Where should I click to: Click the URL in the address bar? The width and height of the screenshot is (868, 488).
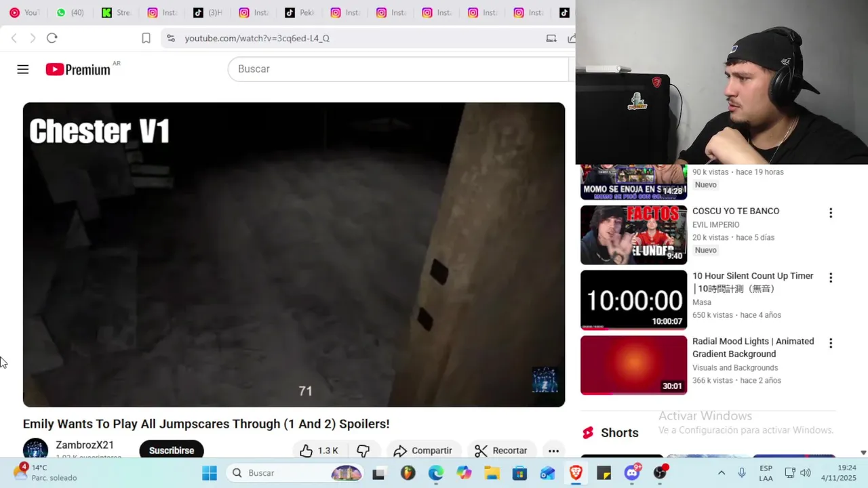click(257, 38)
